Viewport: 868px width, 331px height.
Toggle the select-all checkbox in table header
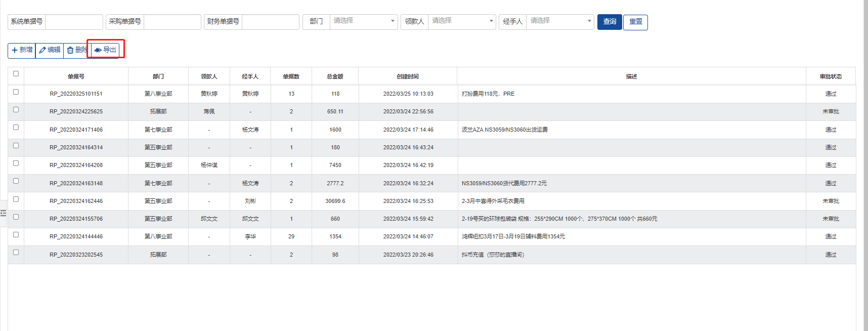16,74
